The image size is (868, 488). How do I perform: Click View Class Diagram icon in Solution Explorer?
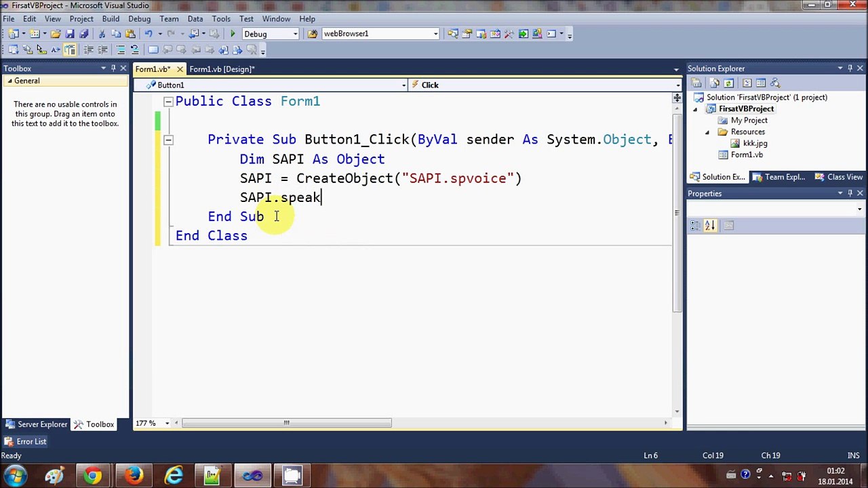coord(775,83)
